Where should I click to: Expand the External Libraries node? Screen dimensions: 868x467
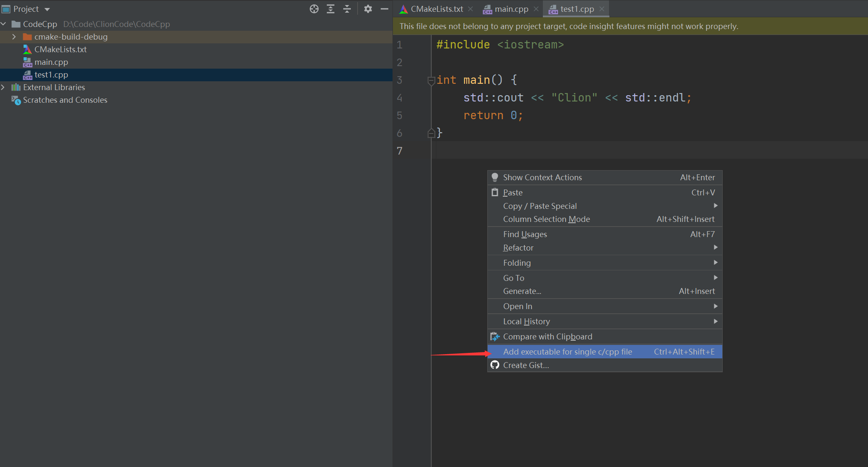(3, 87)
